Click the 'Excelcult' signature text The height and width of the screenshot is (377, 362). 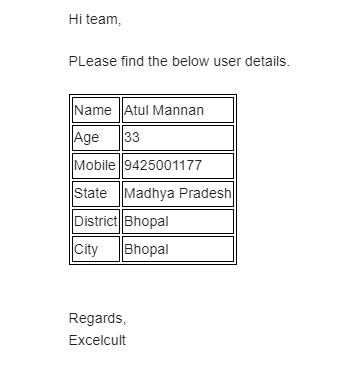point(97,340)
